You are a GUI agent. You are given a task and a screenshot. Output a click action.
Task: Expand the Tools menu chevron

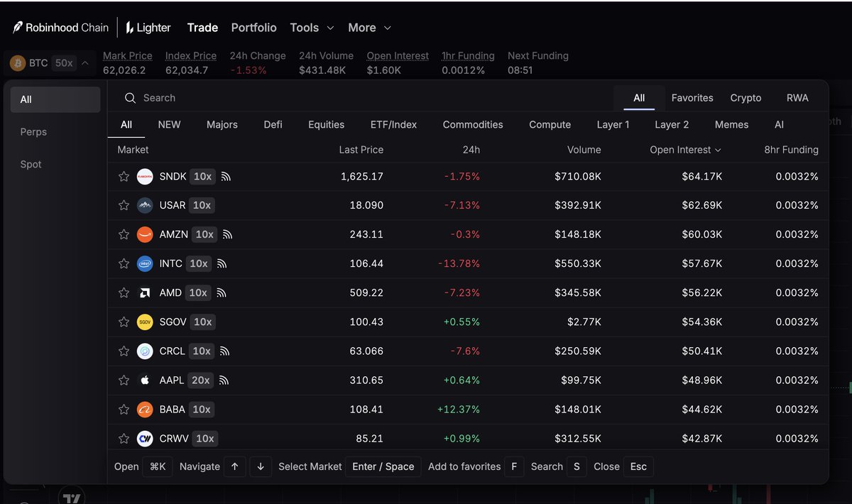pos(330,28)
